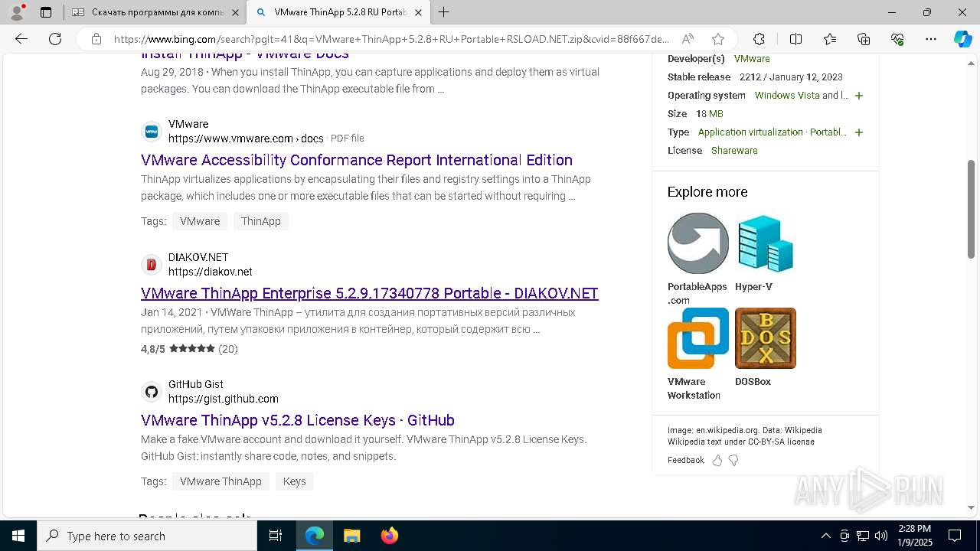The width and height of the screenshot is (980, 551).
Task: Click the Size 18 MB value
Action: pyautogui.click(x=709, y=114)
